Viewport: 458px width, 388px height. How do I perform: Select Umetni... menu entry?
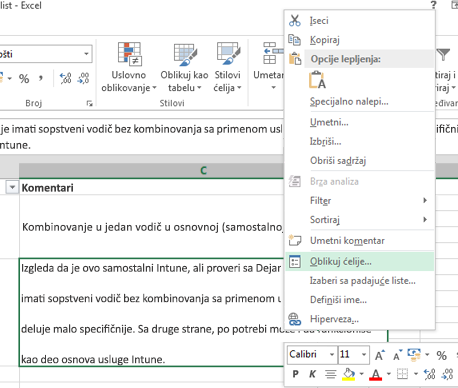360,122
